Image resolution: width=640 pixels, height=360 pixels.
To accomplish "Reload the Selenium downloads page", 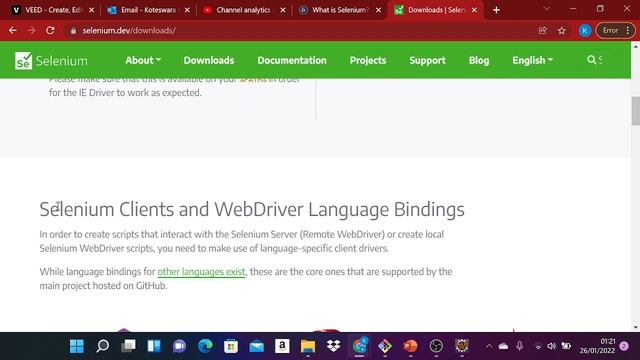I will [x=50, y=30].
